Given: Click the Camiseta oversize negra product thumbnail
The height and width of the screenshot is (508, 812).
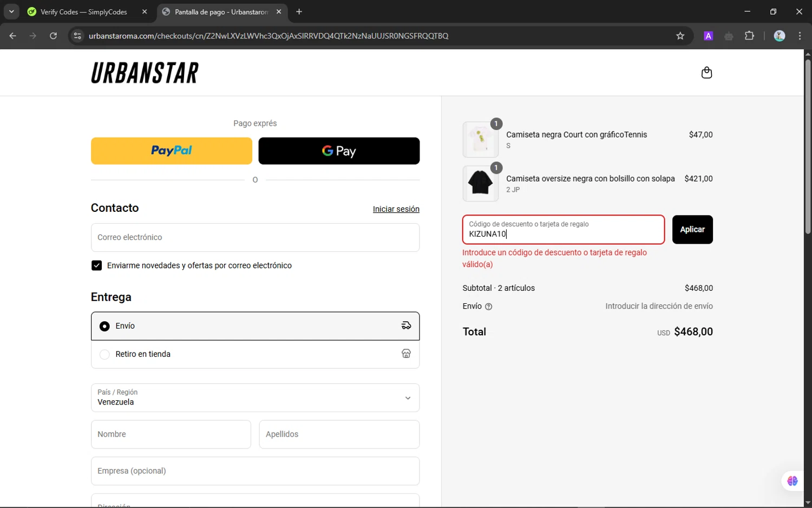Looking at the screenshot, I should tap(480, 184).
